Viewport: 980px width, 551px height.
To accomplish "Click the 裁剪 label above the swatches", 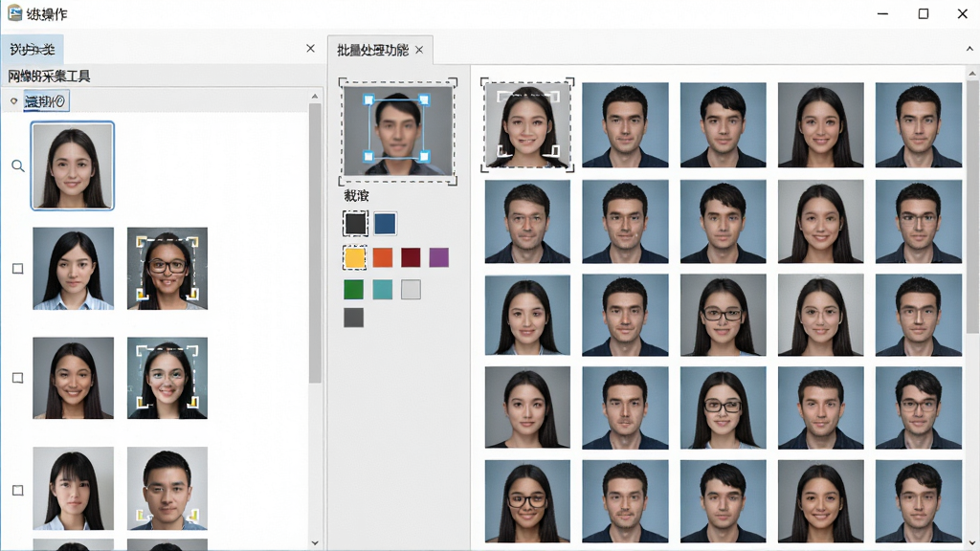I will click(356, 196).
